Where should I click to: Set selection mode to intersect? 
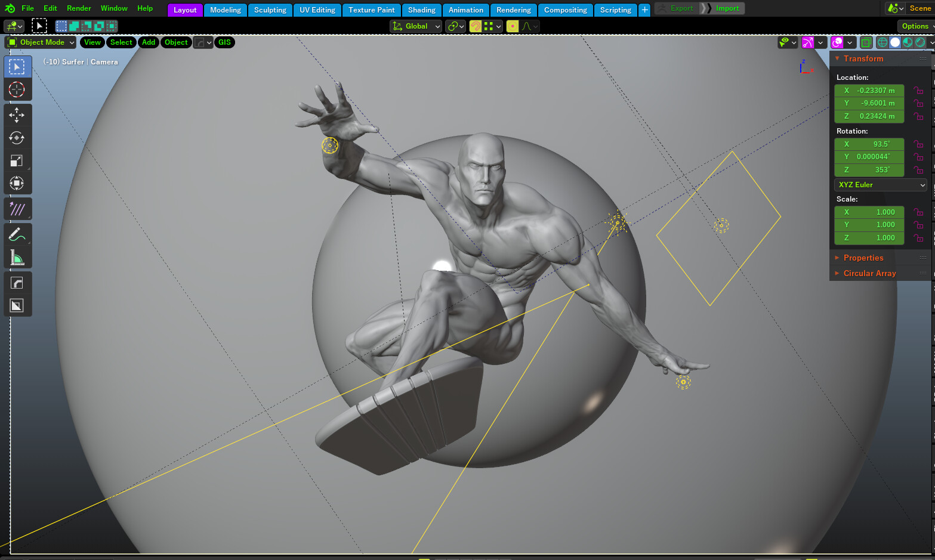pyautogui.click(x=112, y=26)
